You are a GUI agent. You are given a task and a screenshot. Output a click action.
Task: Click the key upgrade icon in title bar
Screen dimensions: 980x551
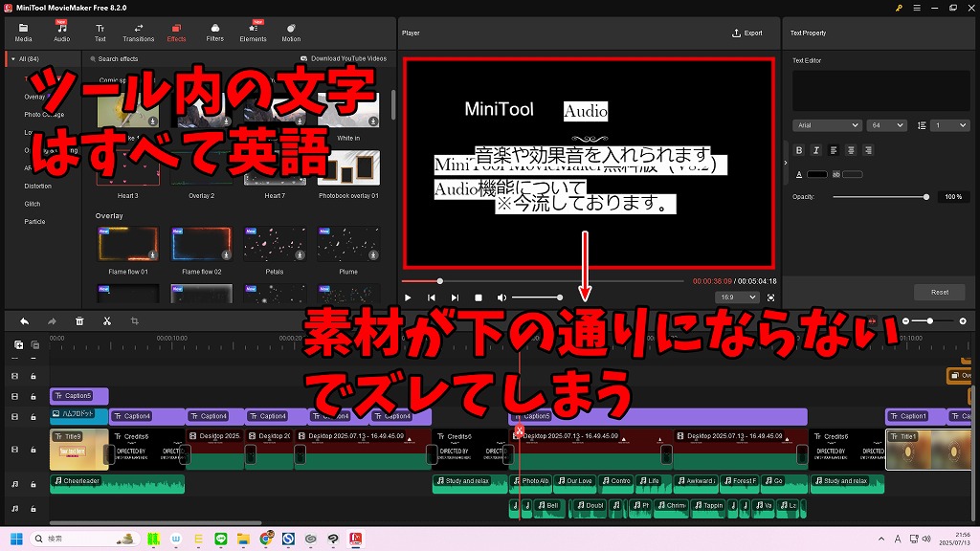(899, 8)
